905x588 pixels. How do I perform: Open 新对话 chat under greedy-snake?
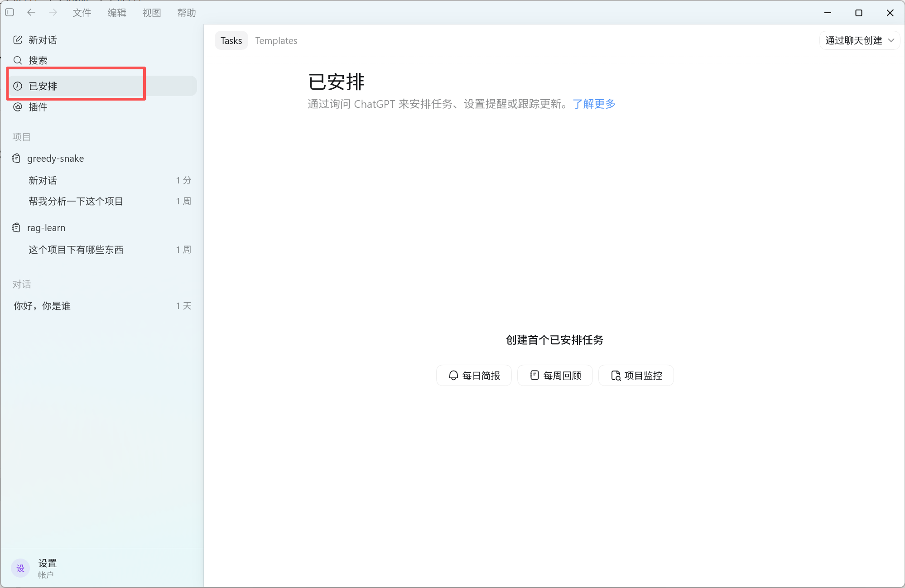tap(103, 180)
